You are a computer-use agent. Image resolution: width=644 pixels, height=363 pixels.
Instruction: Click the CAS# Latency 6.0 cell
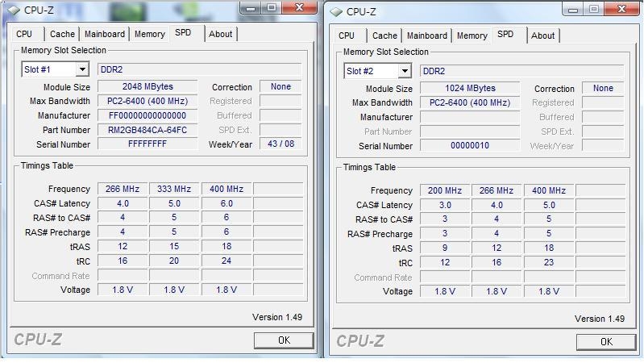226,203
